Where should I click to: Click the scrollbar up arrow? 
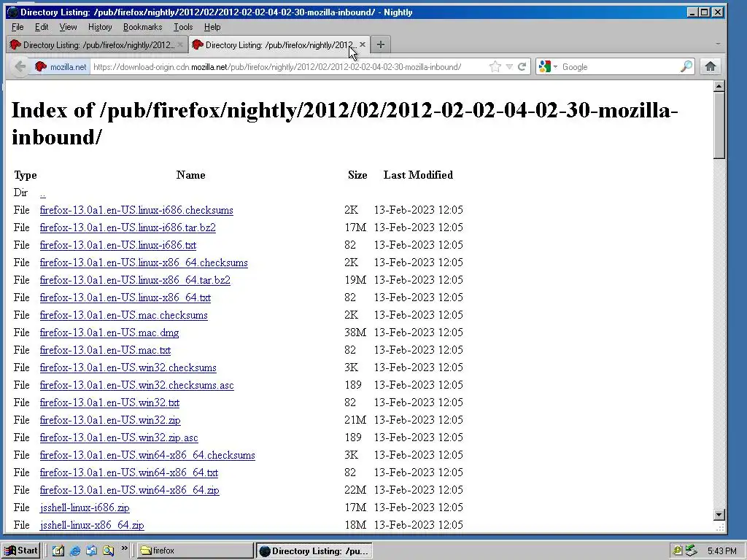pyautogui.click(x=719, y=86)
